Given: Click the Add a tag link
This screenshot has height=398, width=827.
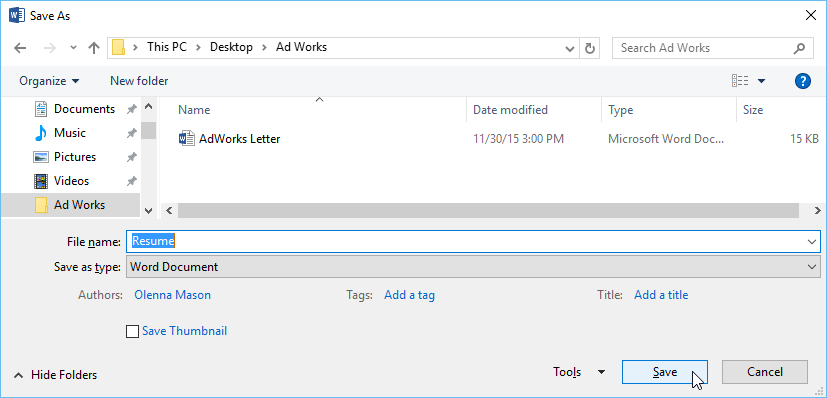Looking at the screenshot, I should pos(409,295).
